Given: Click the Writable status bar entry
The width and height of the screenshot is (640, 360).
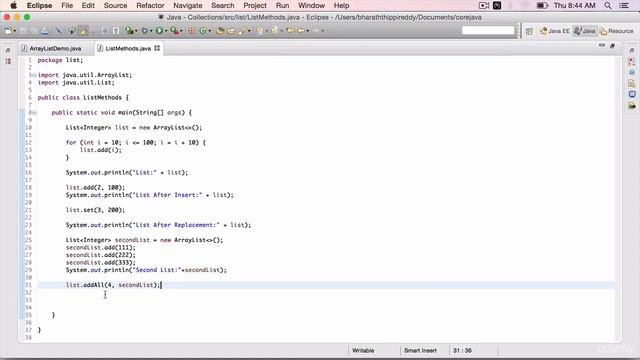Looking at the screenshot, I should 363,351.
